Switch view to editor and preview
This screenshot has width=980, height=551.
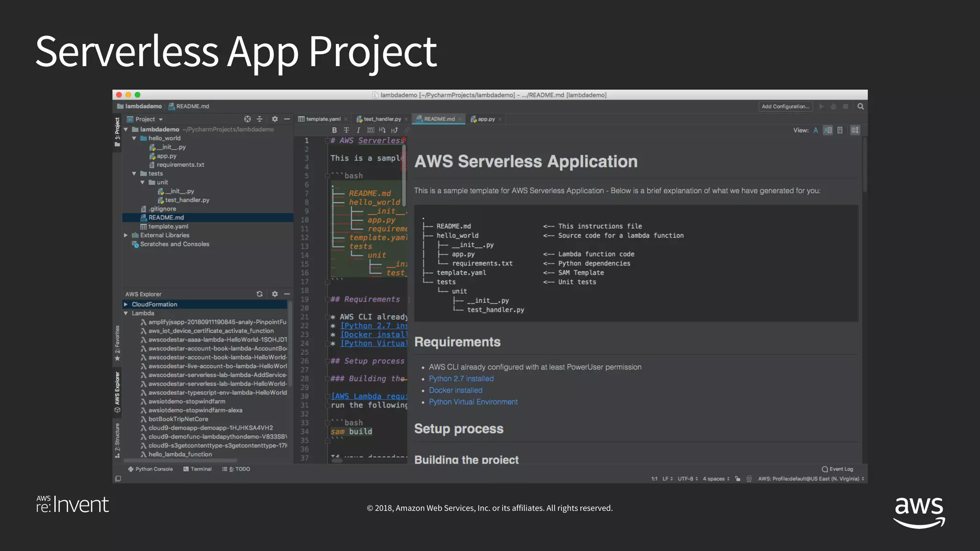point(828,130)
